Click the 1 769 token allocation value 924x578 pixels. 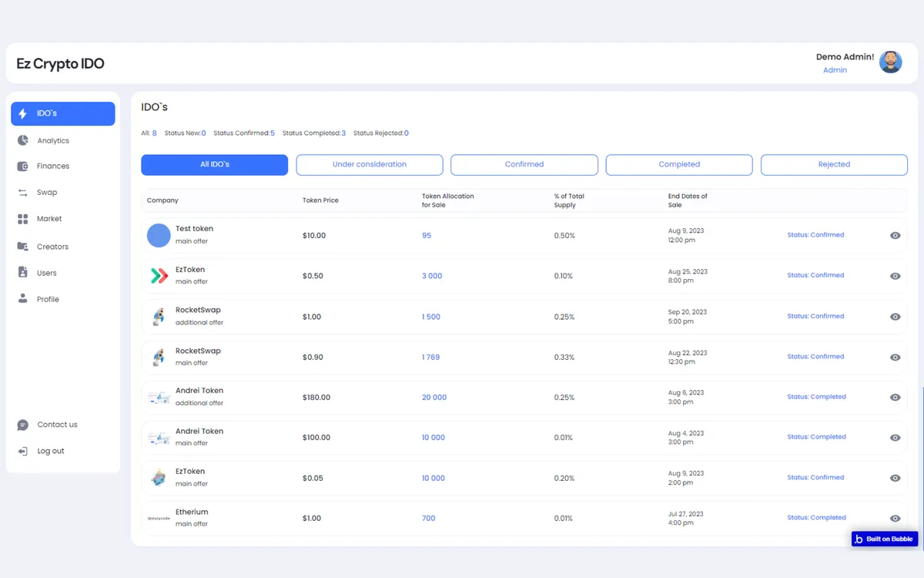431,358
